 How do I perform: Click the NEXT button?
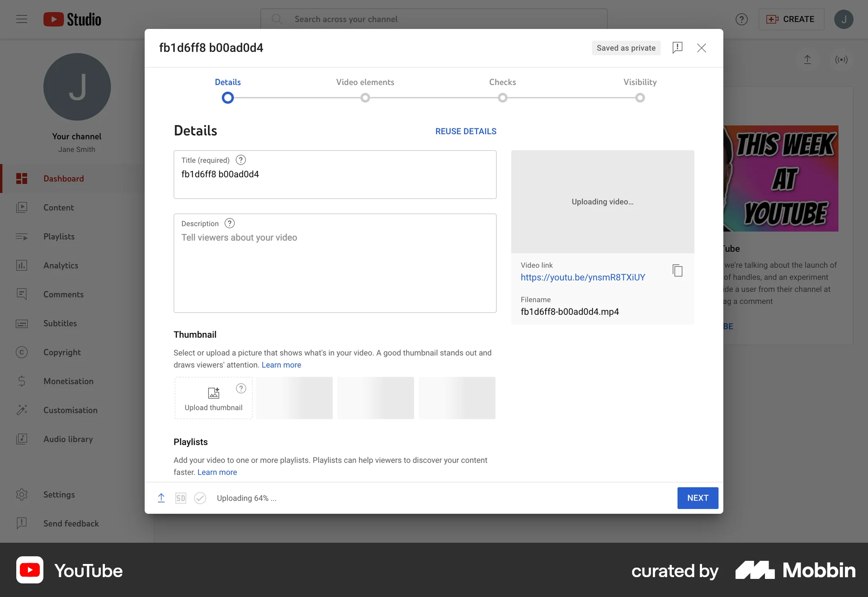pos(698,498)
